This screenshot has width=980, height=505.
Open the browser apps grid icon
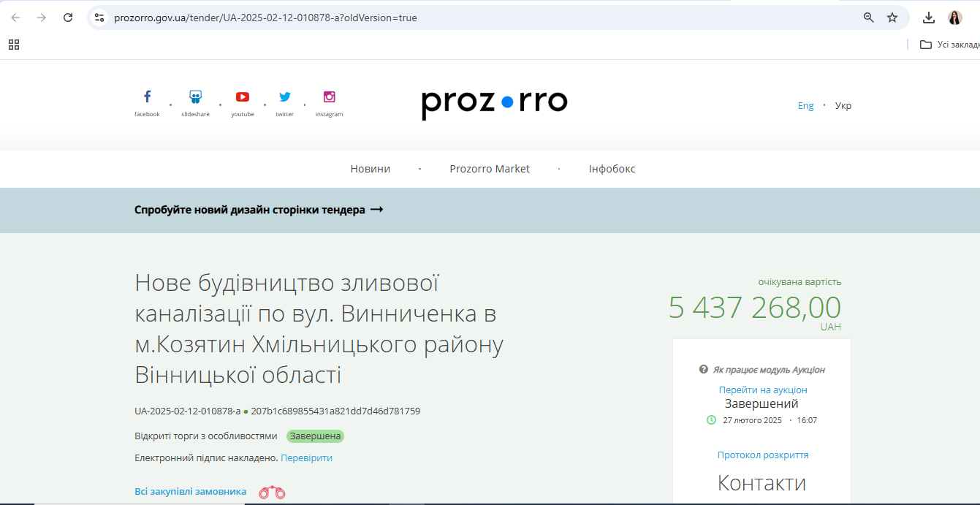coord(14,45)
